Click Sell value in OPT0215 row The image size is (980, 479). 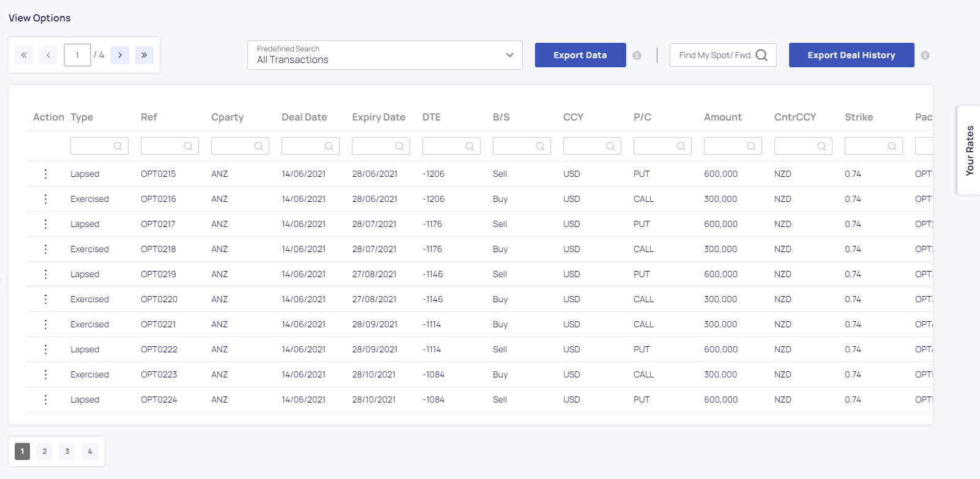point(500,174)
